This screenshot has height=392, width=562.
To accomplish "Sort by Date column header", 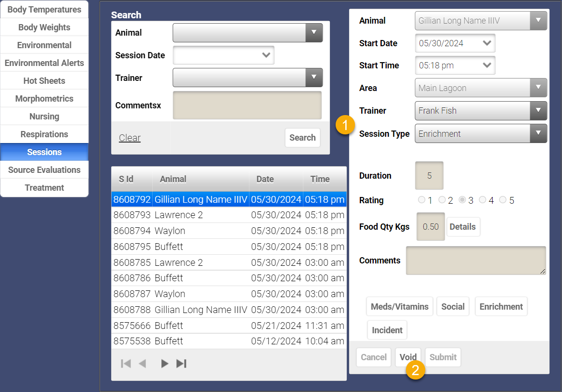I will click(x=276, y=179).
